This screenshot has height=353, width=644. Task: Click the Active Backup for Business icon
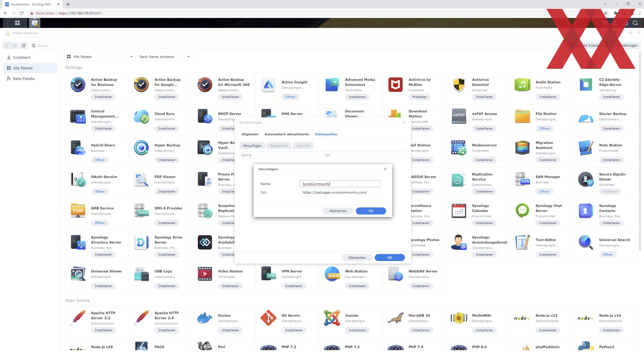click(78, 85)
